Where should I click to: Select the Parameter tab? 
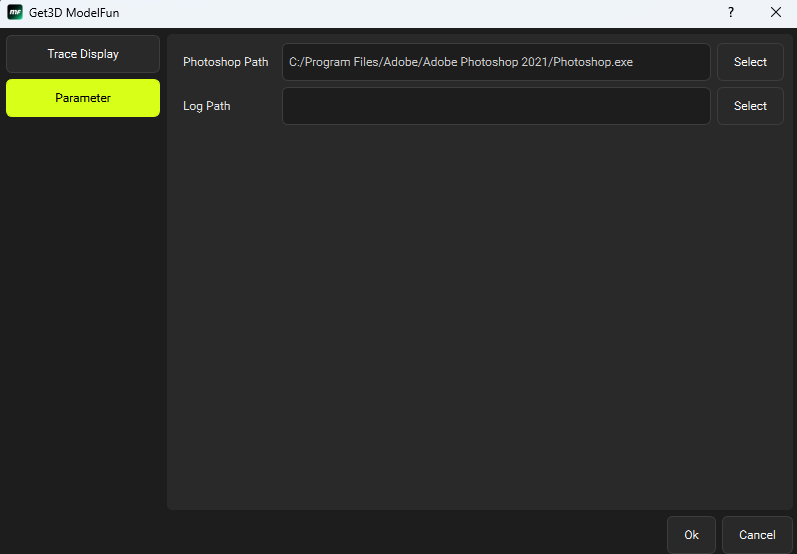point(83,98)
